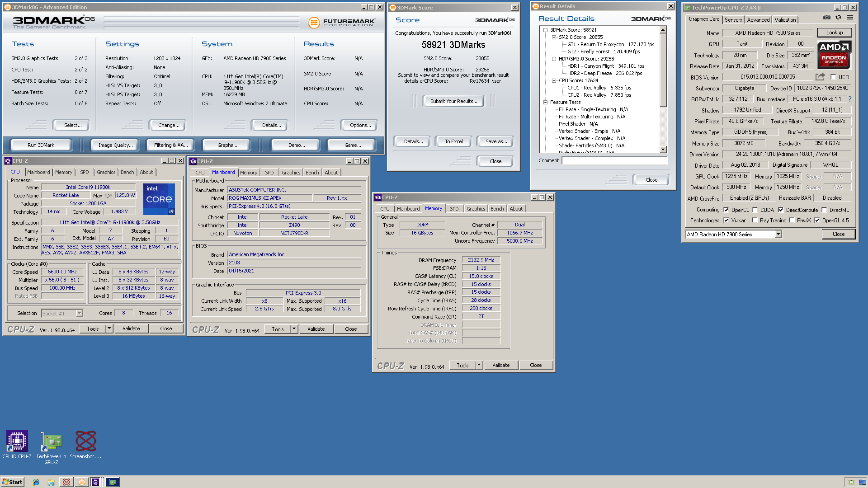Click the Result Details scrollbar down arrow
The image size is (868, 488).
(x=663, y=150)
